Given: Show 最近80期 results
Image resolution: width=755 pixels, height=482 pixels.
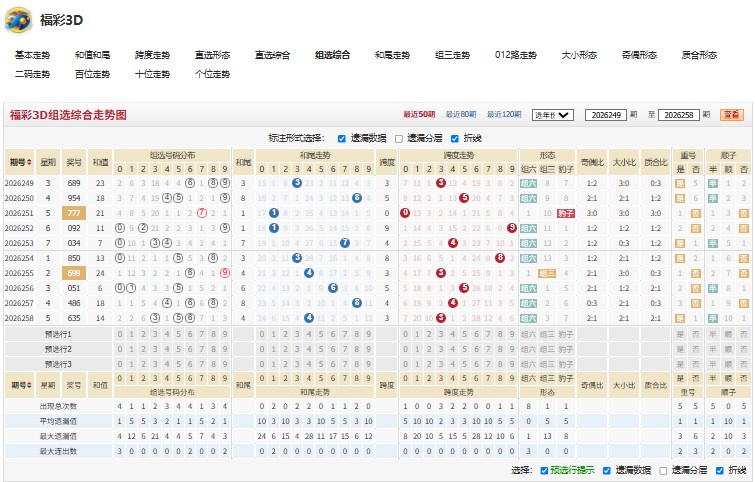Looking at the screenshot, I should pos(460,115).
